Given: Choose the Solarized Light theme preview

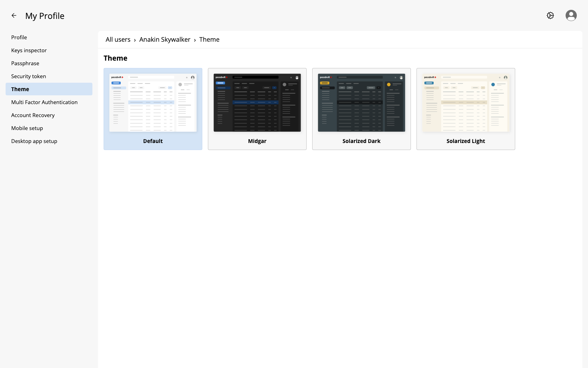Looking at the screenshot, I should point(466,109).
